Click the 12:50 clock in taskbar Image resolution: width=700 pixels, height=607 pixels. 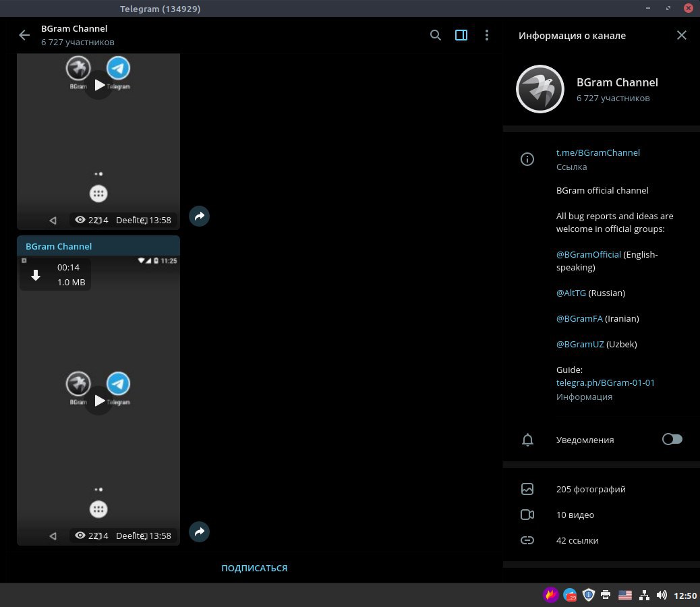pyautogui.click(x=684, y=596)
